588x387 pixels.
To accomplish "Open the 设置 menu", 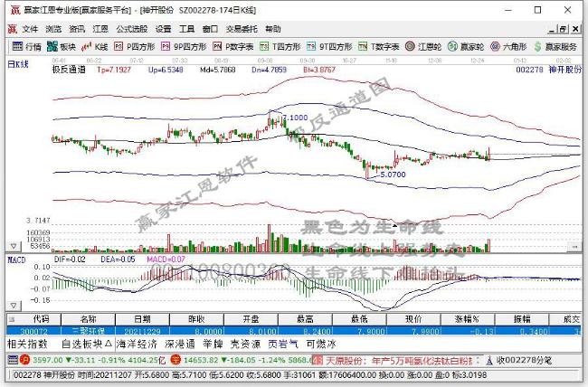I will 163,29.
